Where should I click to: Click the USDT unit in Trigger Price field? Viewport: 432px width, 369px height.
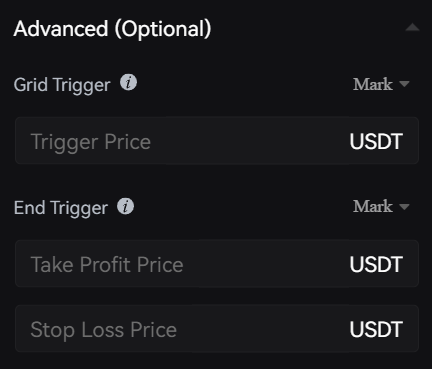tap(376, 141)
